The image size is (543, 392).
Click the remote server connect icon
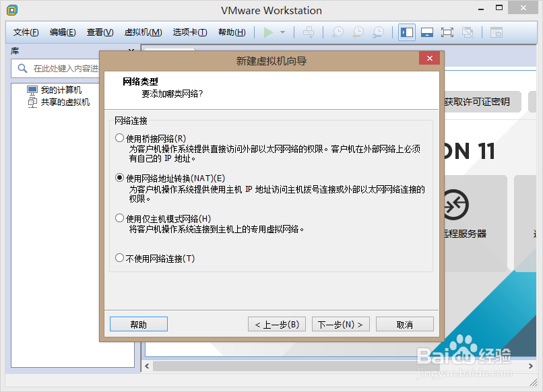point(455,205)
